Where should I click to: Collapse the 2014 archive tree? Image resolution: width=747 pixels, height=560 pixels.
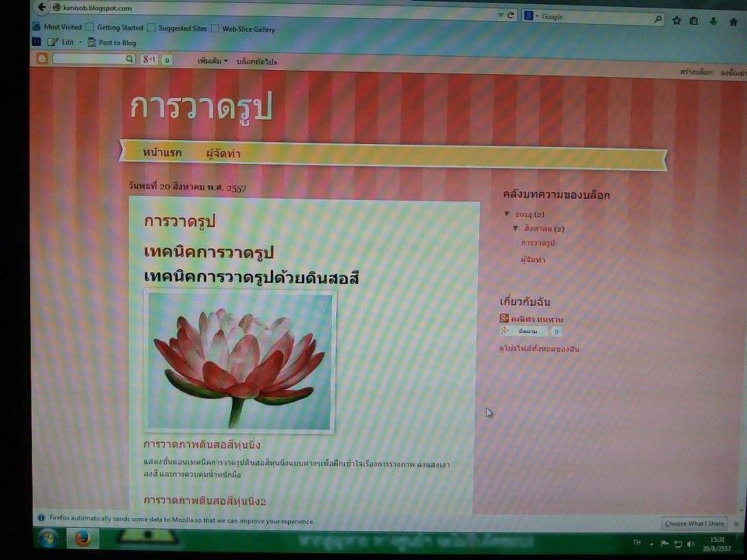click(507, 214)
